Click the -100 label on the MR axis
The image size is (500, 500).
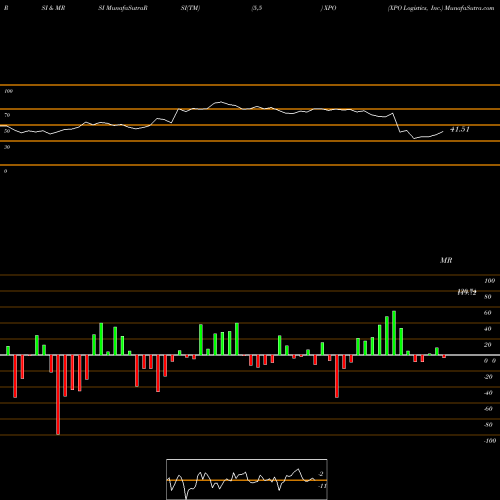click(x=490, y=441)
